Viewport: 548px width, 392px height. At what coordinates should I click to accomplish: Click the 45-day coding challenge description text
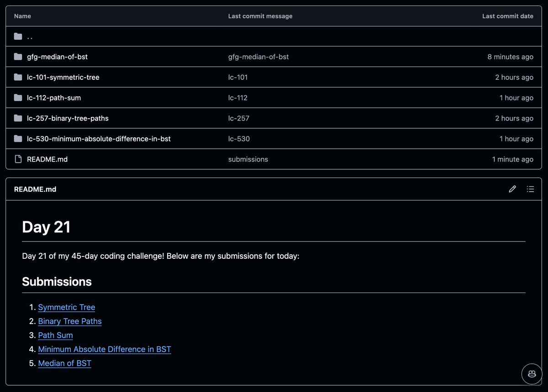pos(161,256)
